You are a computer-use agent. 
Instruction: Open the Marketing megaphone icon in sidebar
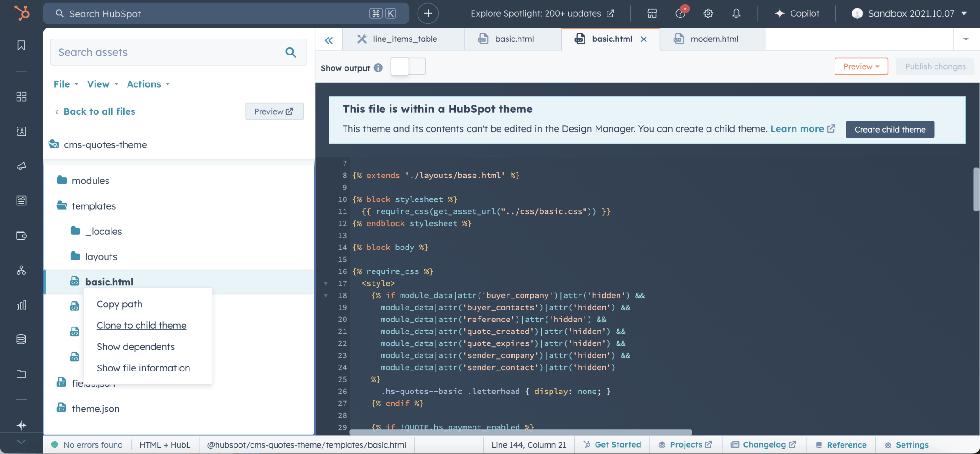click(x=21, y=166)
